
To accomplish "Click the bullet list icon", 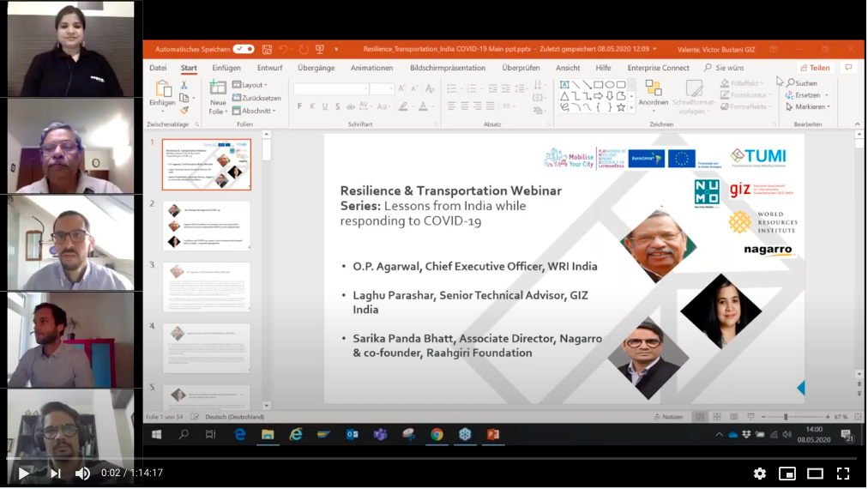I will 452,88.
